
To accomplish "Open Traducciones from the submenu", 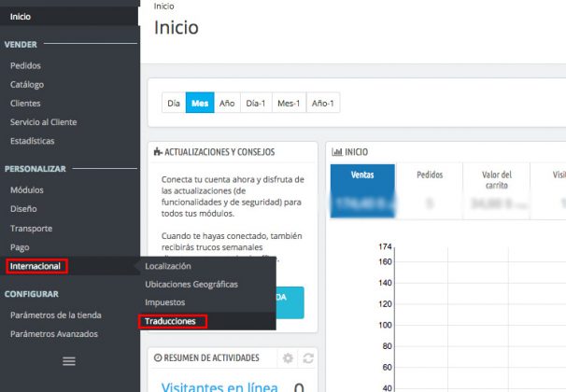I will (x=171, y=321).
